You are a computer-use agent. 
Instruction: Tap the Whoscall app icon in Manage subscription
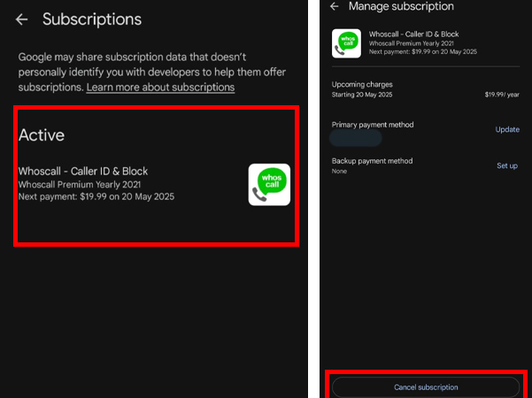[x=346, y=43]
